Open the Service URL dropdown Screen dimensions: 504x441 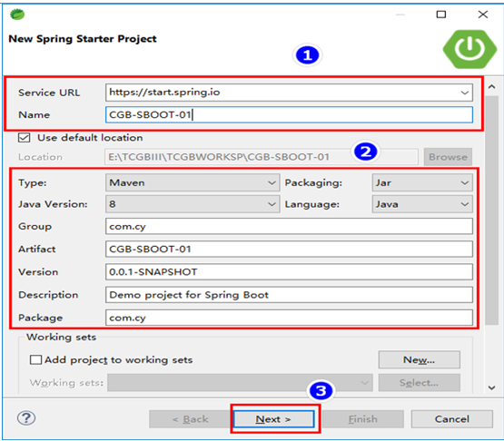pyautogui.click(x=464, y=93)
